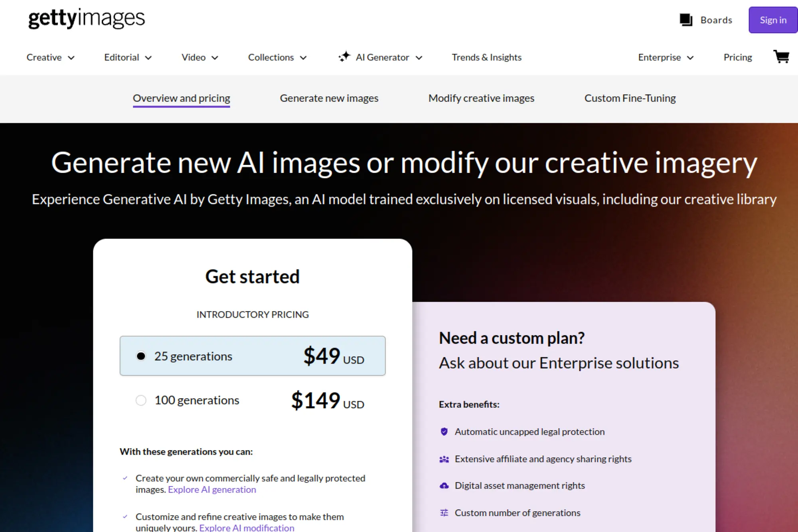
Task: Click the Sign in button
Action: (x=772, y=20)
